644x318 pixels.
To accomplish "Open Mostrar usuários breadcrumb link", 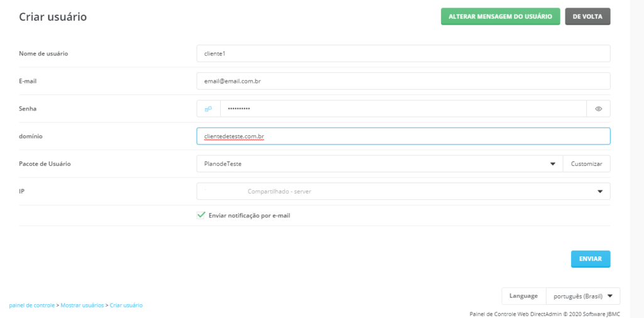I will pos(82,305).
